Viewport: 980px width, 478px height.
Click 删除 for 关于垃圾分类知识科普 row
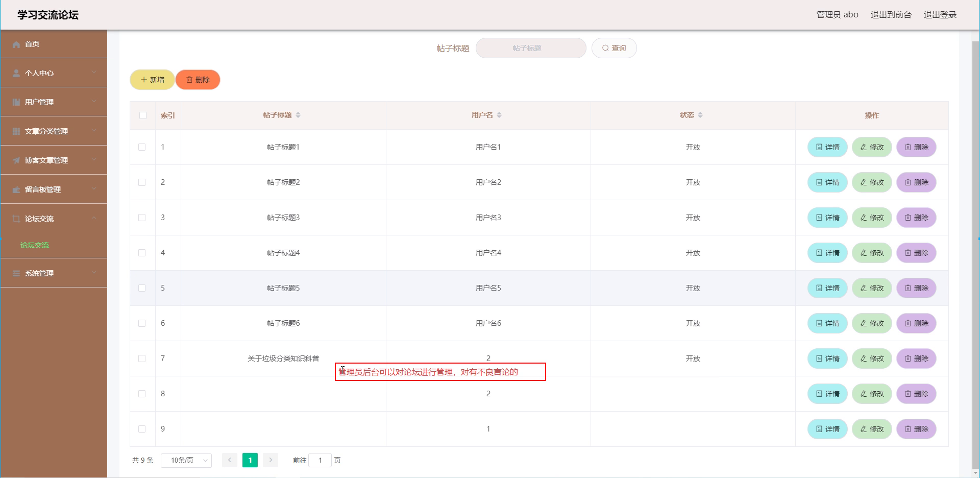[x=916, y=358]
